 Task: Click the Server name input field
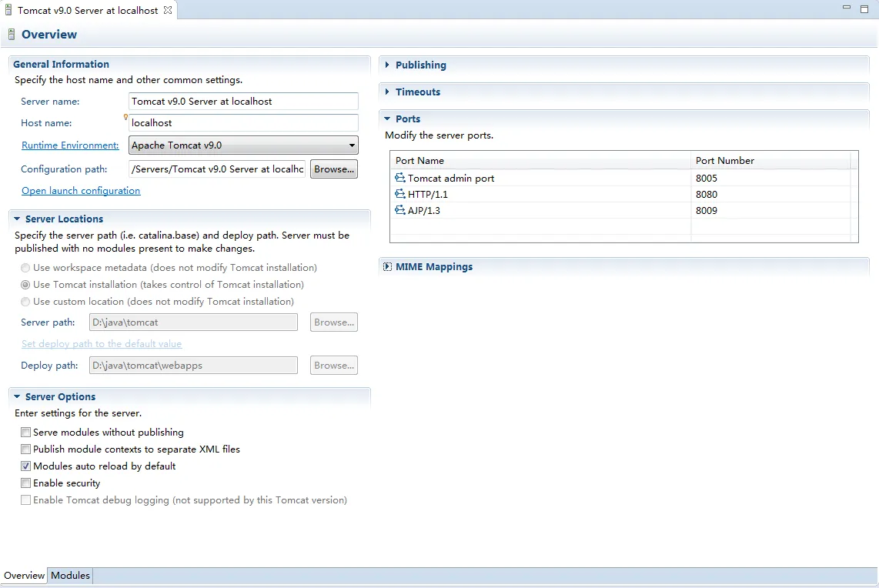click(x=243, y=102)
